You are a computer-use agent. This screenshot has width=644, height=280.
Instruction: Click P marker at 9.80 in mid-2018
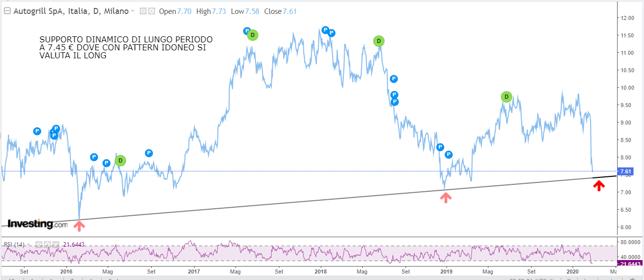click(394, 95)
